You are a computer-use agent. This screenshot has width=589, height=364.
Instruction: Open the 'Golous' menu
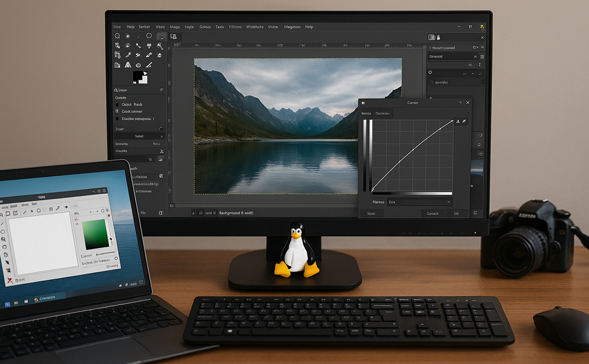205,27
